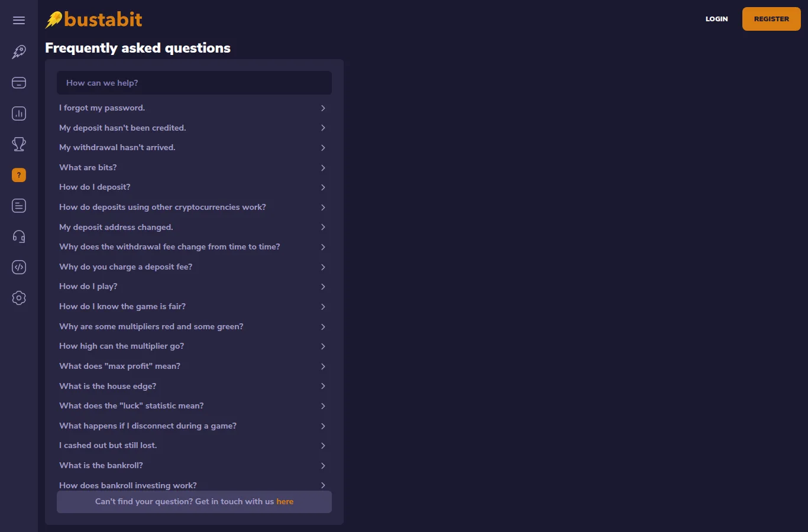Select the orange question mark FAQ icon
The width and height of the screenshot is (808, 532).
pos(19,175)
